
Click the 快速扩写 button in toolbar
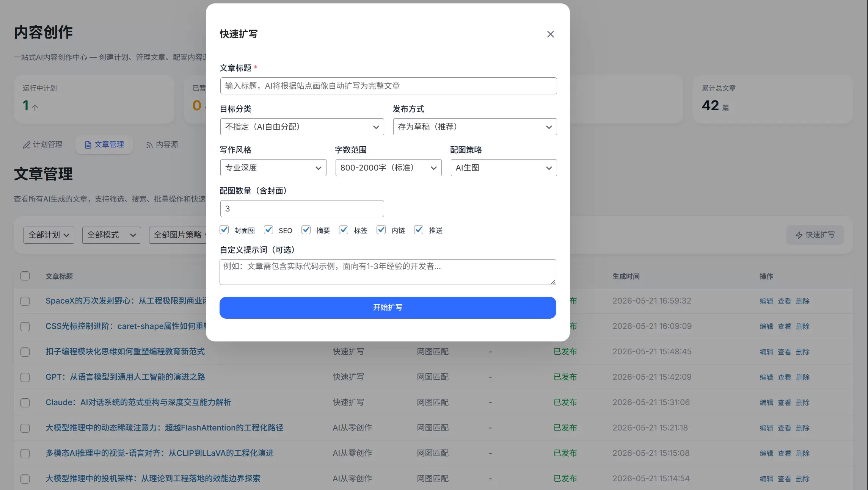[x=815, y=235]
